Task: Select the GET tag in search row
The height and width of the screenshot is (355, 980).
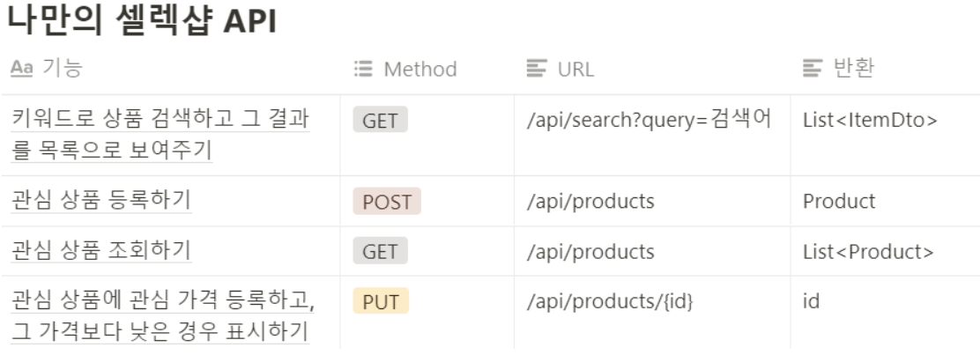Action: click(380, 120)
